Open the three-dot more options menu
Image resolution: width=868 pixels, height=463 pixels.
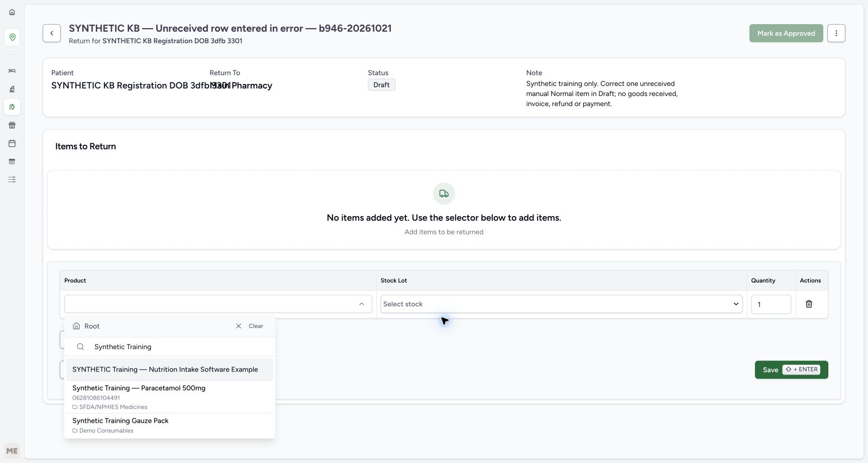click(x=836, y=33)
